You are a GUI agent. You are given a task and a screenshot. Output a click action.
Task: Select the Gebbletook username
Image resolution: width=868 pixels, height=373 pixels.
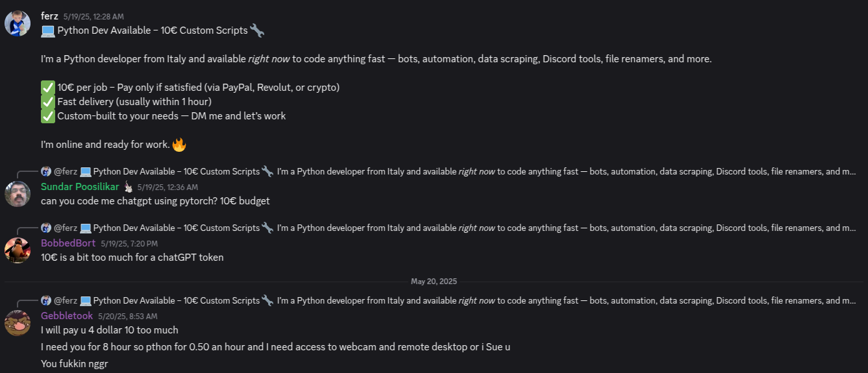tap(67, 316)
